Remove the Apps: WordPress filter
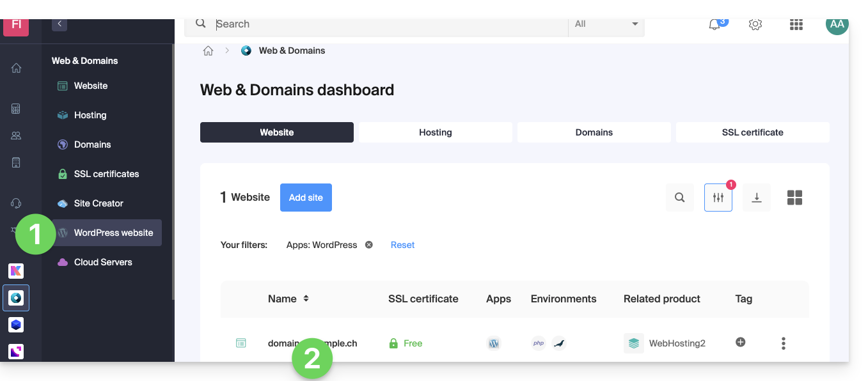 (x=368, y=245)
